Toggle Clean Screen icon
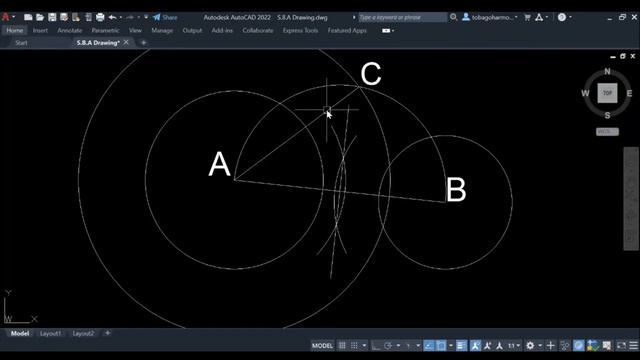Screen dimensions: 640x360 point(621,346)
